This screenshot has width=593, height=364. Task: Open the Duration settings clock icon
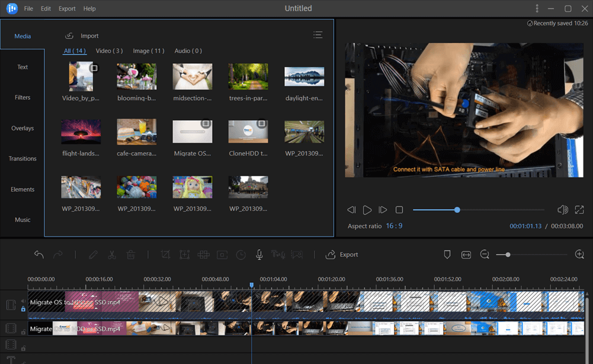pos(241,255)
